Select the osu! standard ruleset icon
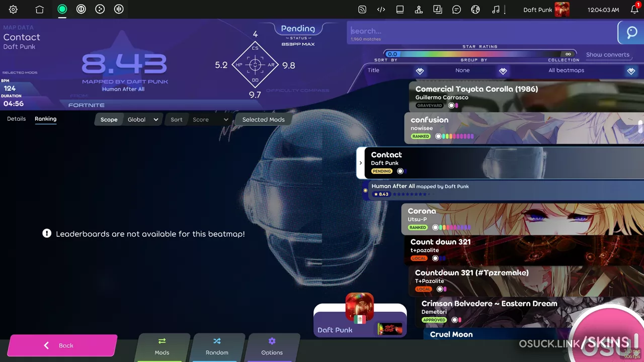This screenshot has height=362, width=644. (62, 9)
